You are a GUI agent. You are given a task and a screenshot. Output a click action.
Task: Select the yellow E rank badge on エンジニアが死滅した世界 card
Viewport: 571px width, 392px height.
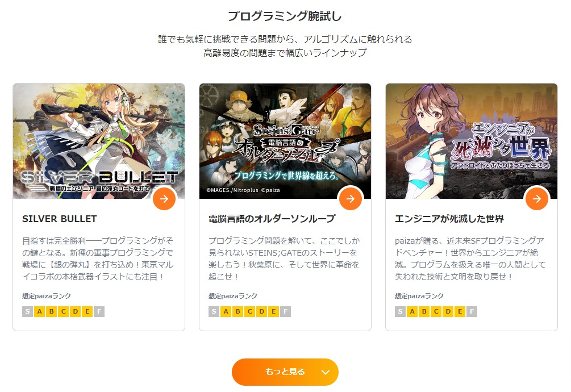[460, 311]
